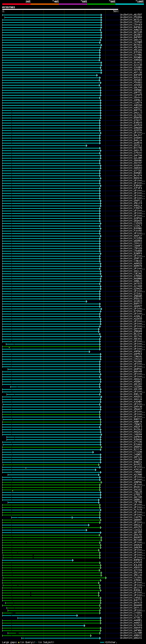The height and width of the screenshot is (644, 146).
Task: Select hit label UniRef100_B7SP60
Action: coord(131,311)
